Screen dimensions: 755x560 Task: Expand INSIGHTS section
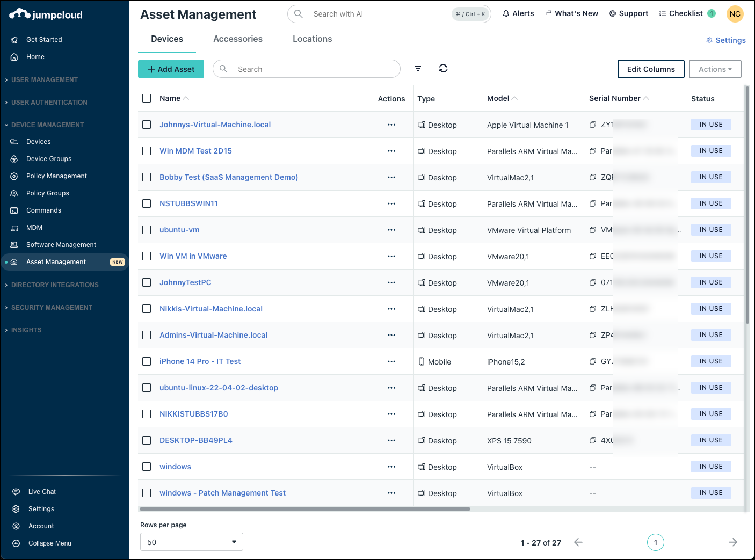26,330
